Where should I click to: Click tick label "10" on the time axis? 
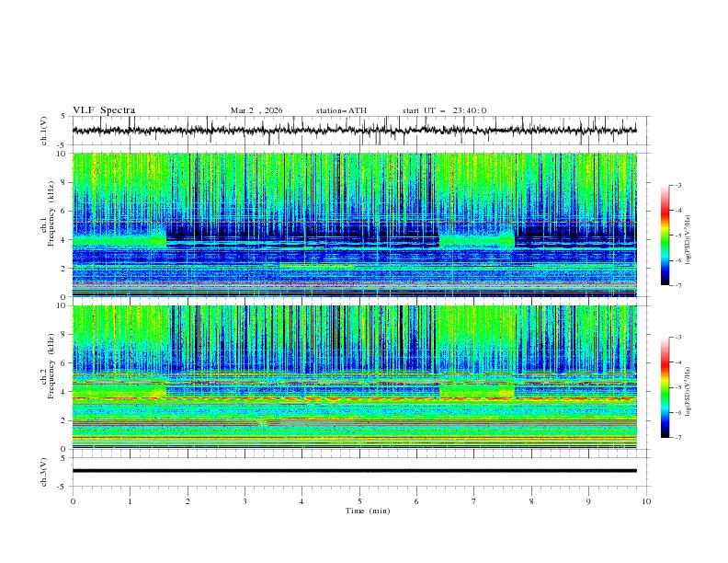(646, 501)
